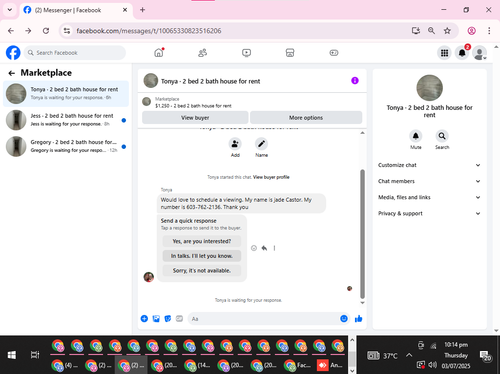Image resolution: width=500 pixels, height=374 pixels.
Task: Open the Messenger Facebook browser tab
Action: tap(75, 10)
